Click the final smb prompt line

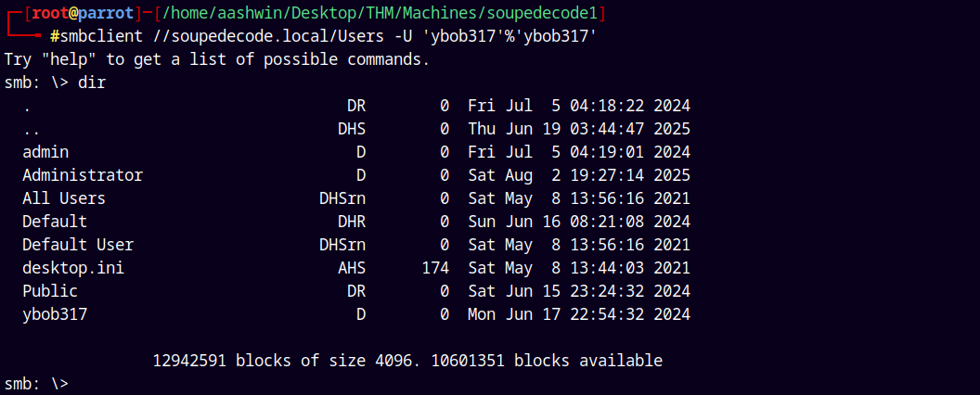tap(36, 384)
